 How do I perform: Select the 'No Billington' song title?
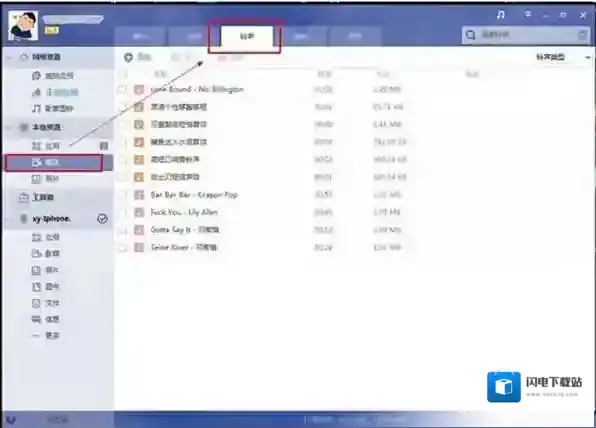pos(197,89)
